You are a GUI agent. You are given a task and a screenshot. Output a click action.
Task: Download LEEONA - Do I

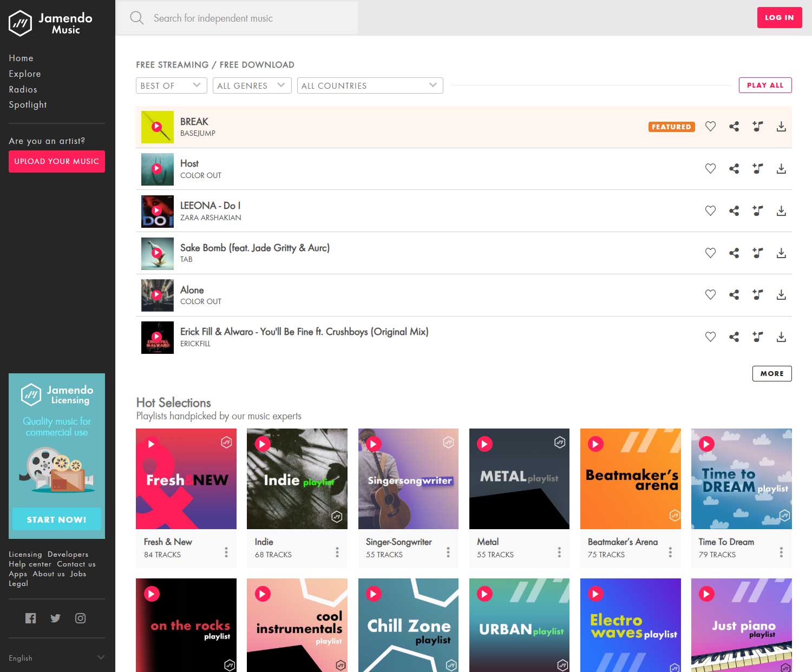point(781,211)
